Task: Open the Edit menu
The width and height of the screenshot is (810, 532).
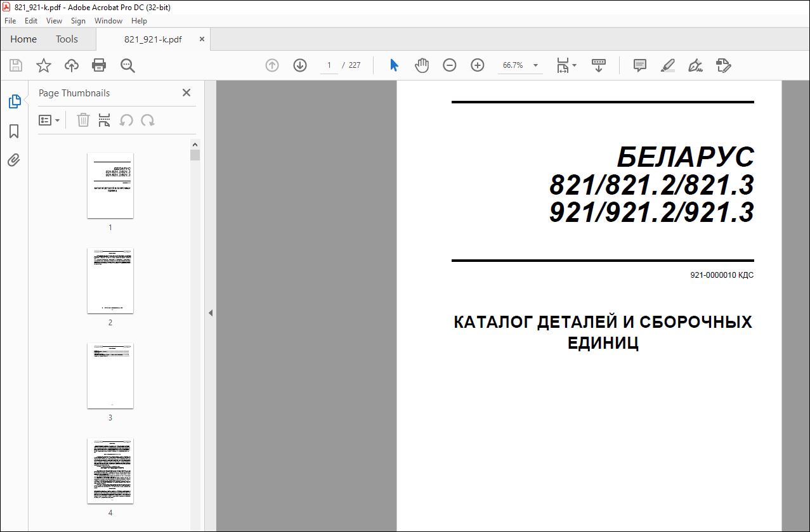Action: click(x=31, y=21)
